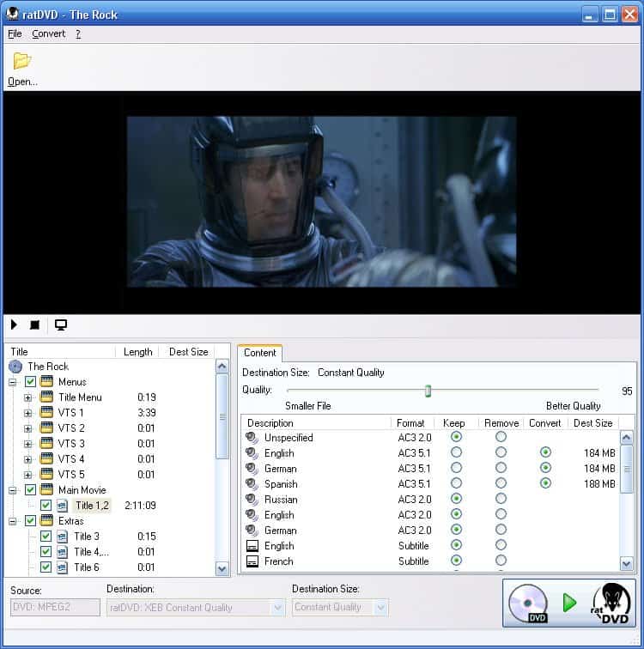Open a DVD with the folder icon
Image resolution: width=644 pixels, height=649 pixels.
point(21,61)
